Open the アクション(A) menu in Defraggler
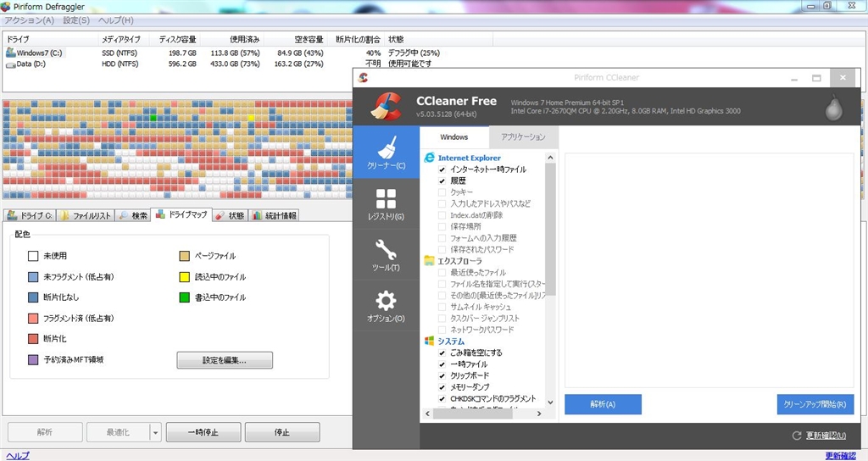The image size is (868, 461). (30, 20)
